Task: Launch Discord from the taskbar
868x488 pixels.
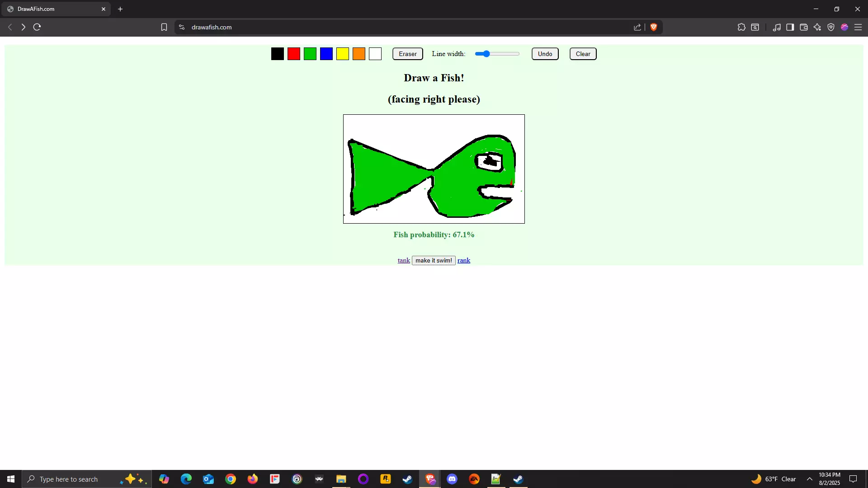Action: [x=452, y=479]
